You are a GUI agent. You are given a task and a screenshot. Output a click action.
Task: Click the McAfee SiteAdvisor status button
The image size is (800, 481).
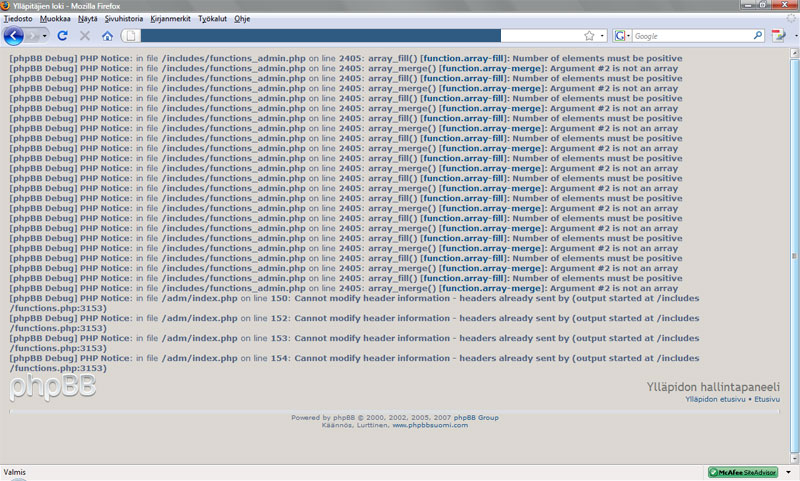pos(743,472)
